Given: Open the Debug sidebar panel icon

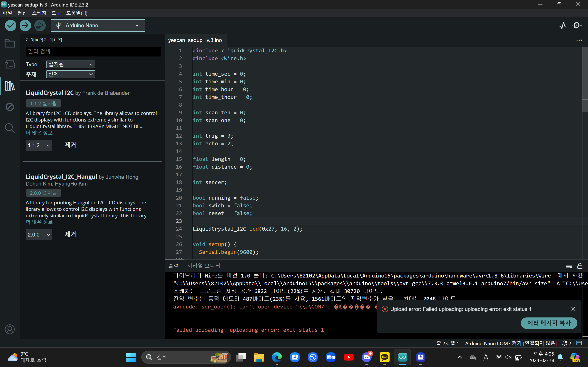Looking at the screenshot, I should tap(10, 107).
